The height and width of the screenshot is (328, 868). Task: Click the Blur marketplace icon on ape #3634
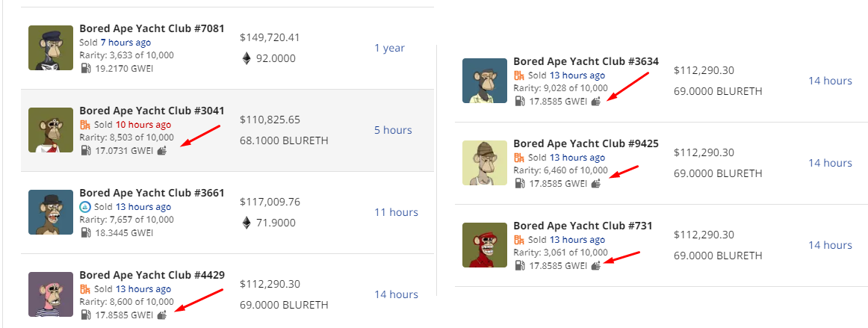click(x=519, y=75)
